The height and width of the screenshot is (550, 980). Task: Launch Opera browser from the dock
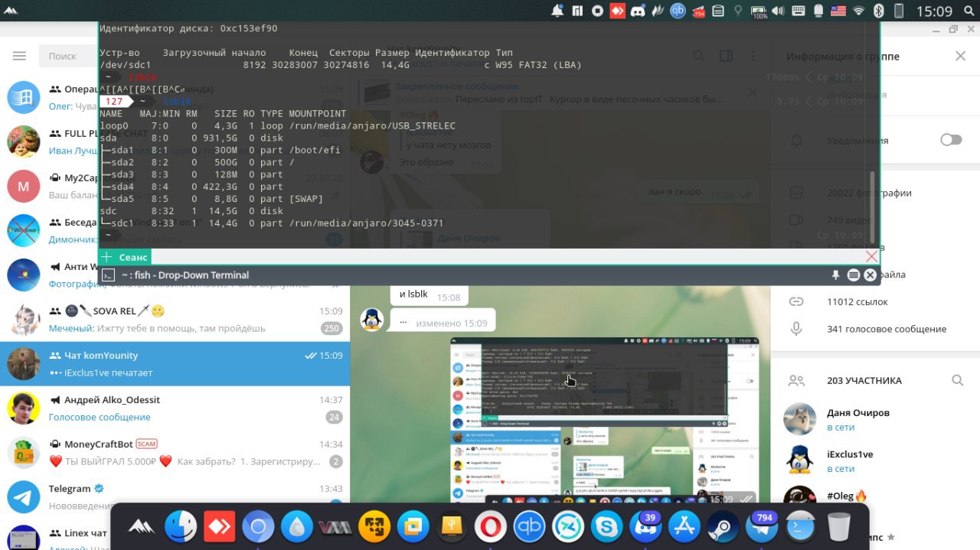(x=490, y=526)
